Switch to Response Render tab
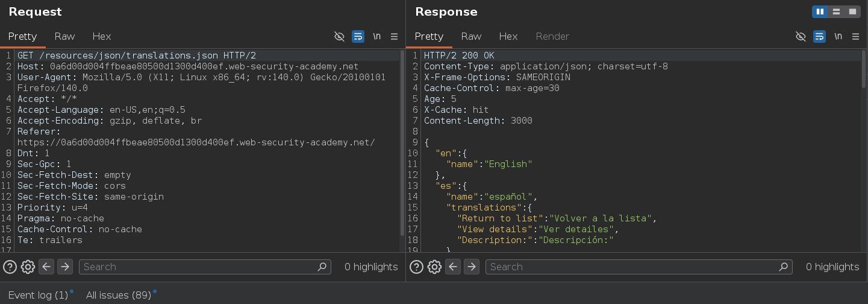Viewport: 868px width, 304px height. tap(552, 37)
